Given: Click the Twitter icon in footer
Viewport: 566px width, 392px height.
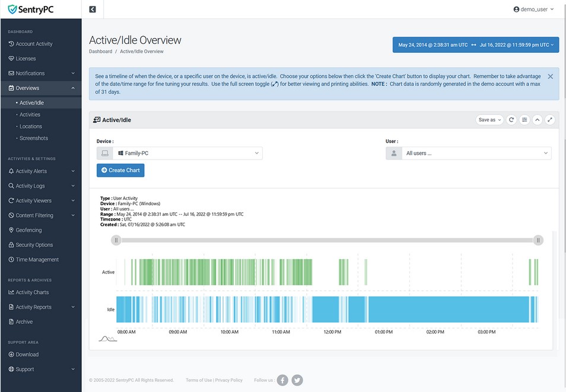Looking at the screenshot, I should [297, 380].
